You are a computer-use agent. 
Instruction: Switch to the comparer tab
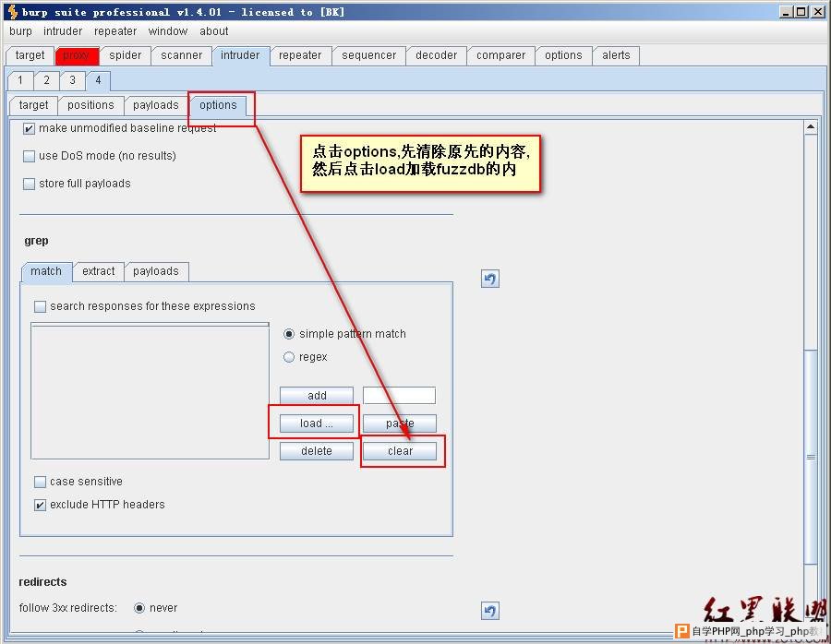[500, 55]
